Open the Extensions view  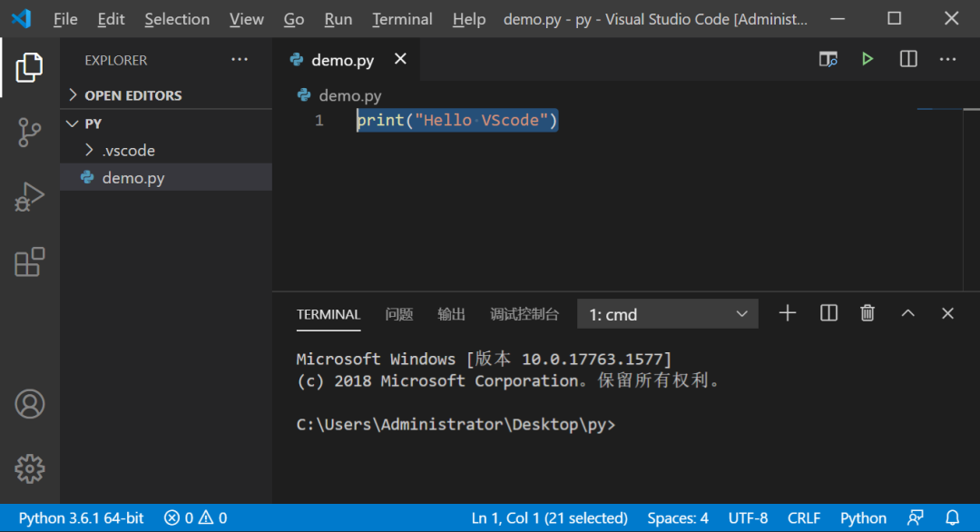tap(29, 261)
